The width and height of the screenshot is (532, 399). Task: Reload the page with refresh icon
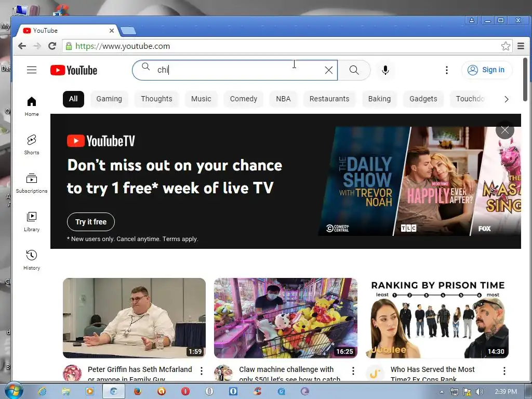pos(52,46)
